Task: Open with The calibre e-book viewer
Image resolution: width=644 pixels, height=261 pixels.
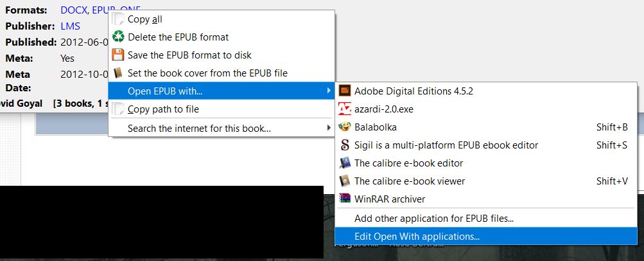Action: (410, 181)
